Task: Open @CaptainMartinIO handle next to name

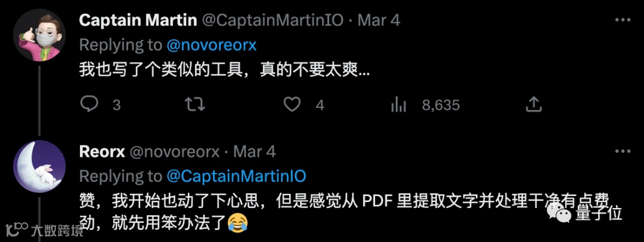Action: [x=273, y=20]
